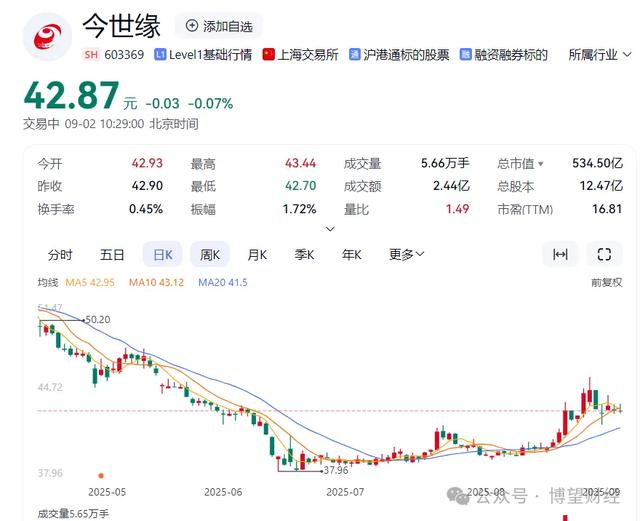The width and height of the screenshot is (640, 521).
Task: Click the 前复权 adjustment option
Action: click(x=607, y=282)
